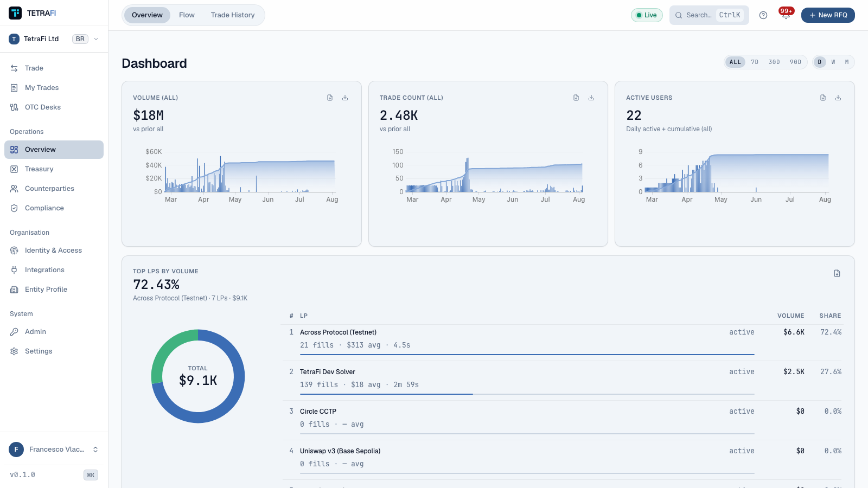Image resolution: width=868 pixels, height=488 pixels.
Task: Switch to the Flow tab
Action: click(x=187, y=15)
